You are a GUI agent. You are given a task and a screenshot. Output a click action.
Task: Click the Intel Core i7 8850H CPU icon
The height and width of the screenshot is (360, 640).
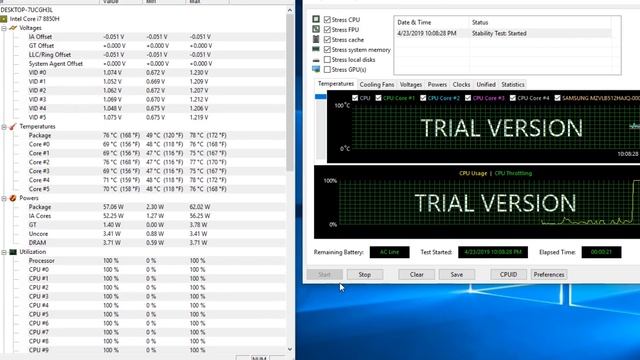4,19
